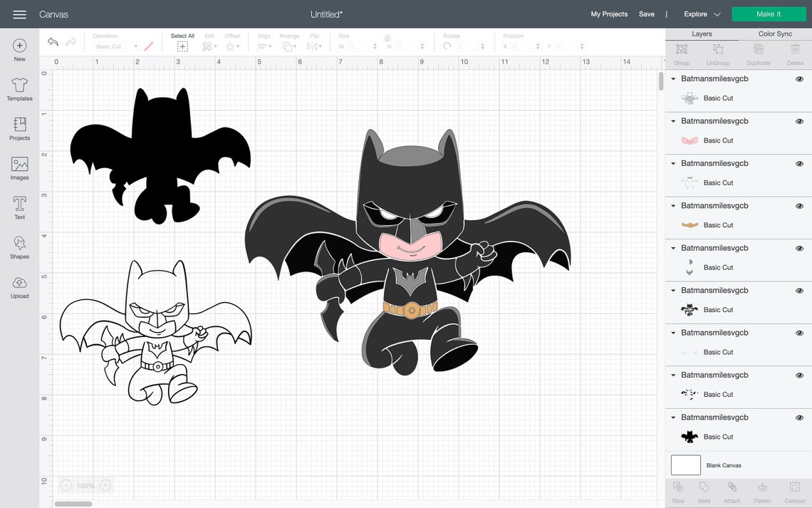Toggle visibility of the bottom Batmansmilesvgcb layer

799,417
